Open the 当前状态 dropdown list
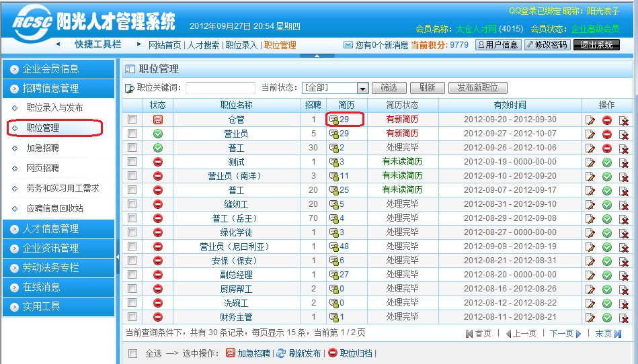The image size is (638, 364). (x=362, y=88)
